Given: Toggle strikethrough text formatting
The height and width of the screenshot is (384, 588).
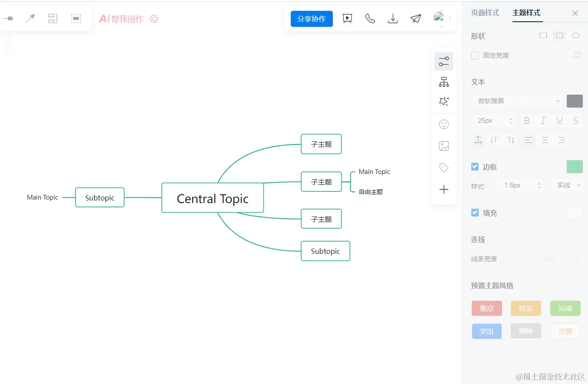Looking at the screenshot, I should pos(576,121).
